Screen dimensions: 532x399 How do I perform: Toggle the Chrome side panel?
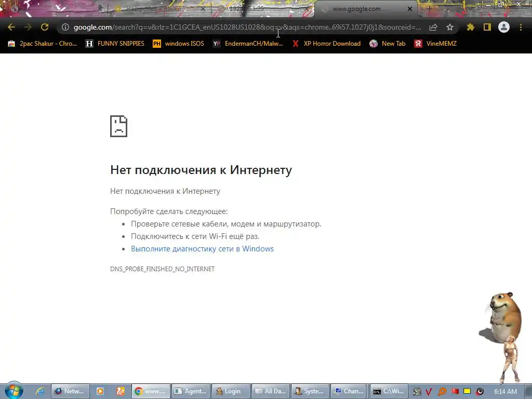[x=487, y=27]
